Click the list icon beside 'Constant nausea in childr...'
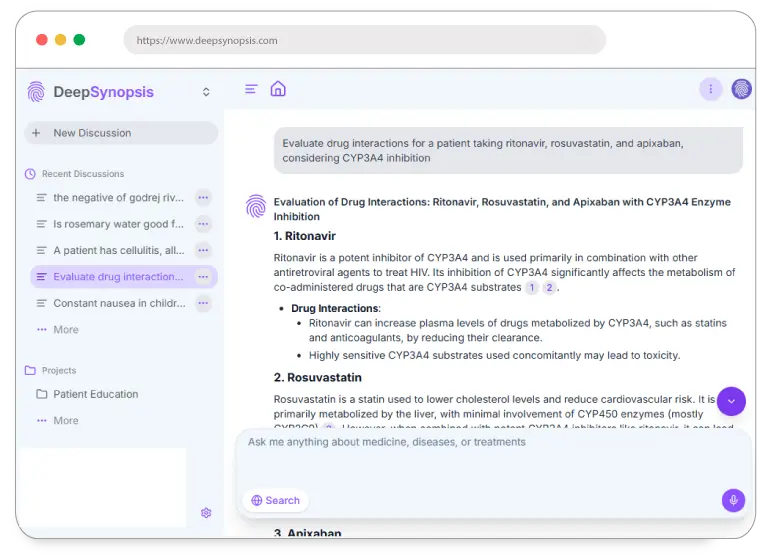The width and height of the screenshot is (771, 557). click(x=42, y=303)
